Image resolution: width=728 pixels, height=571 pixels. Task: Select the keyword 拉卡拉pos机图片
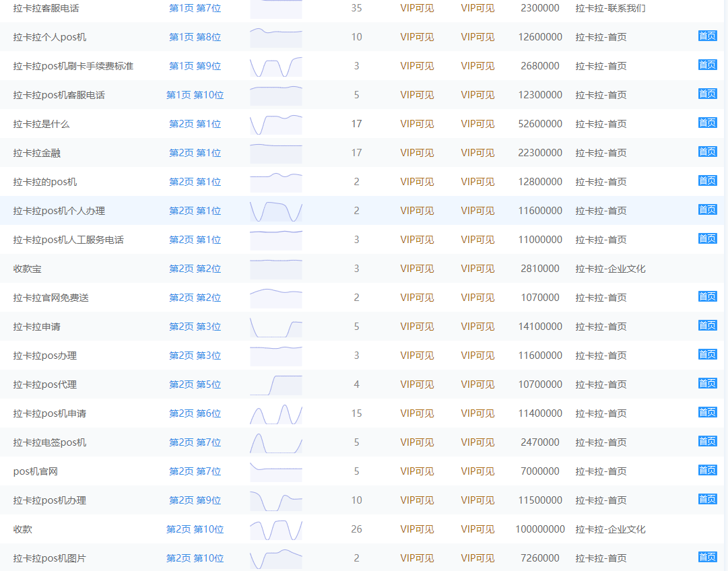(x=50, y=558)
